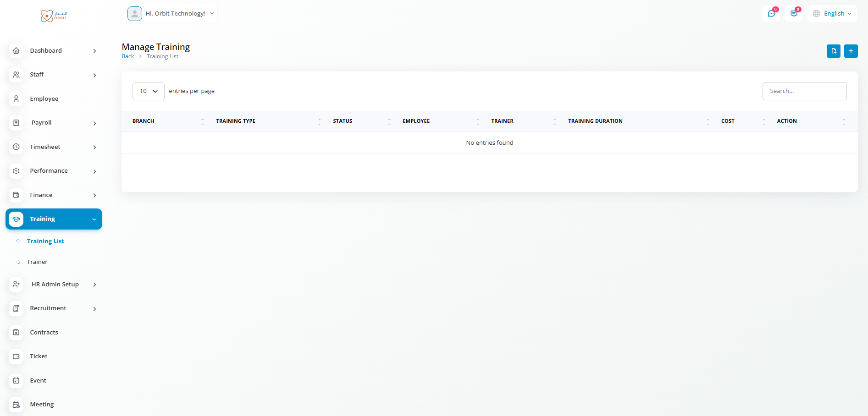Viewport: 868px width, 416px height.
Task: Sort table by Training Type column
Action: tap(236, 121)
